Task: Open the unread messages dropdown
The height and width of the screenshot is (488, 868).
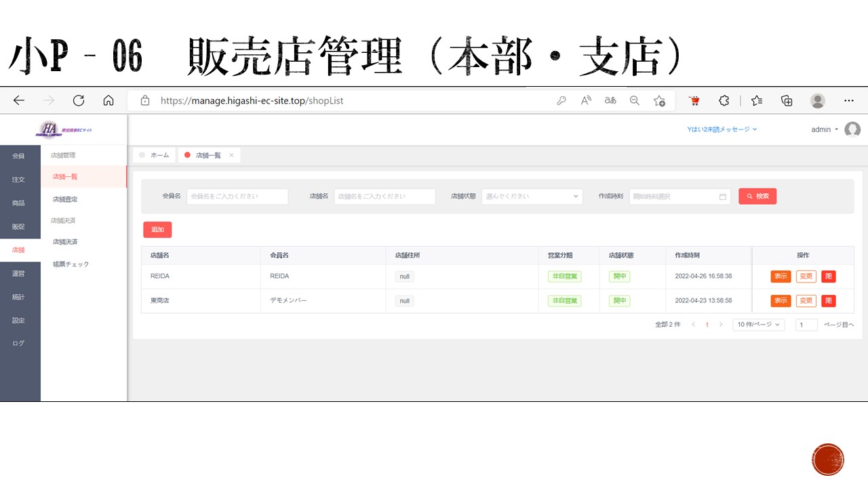Action: (x=722, y=129)
